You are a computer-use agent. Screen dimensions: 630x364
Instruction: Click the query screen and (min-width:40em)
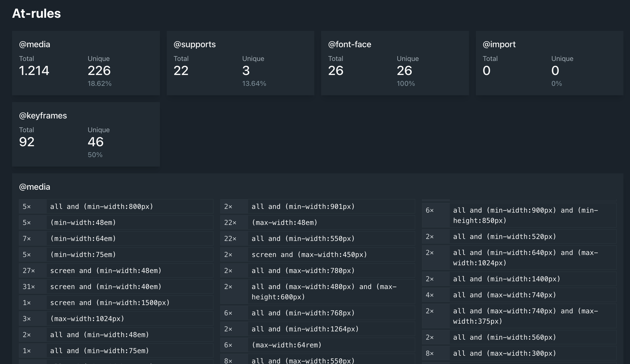(106, 286)
